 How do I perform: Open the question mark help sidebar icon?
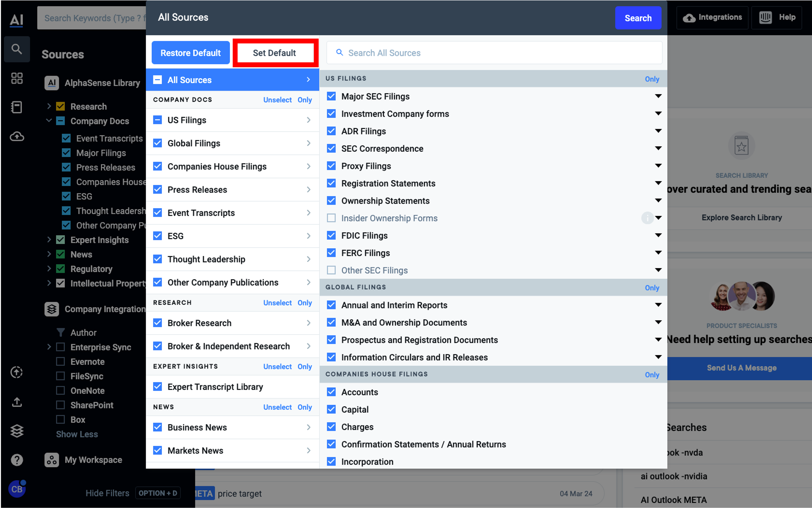[x=16, y=460]
